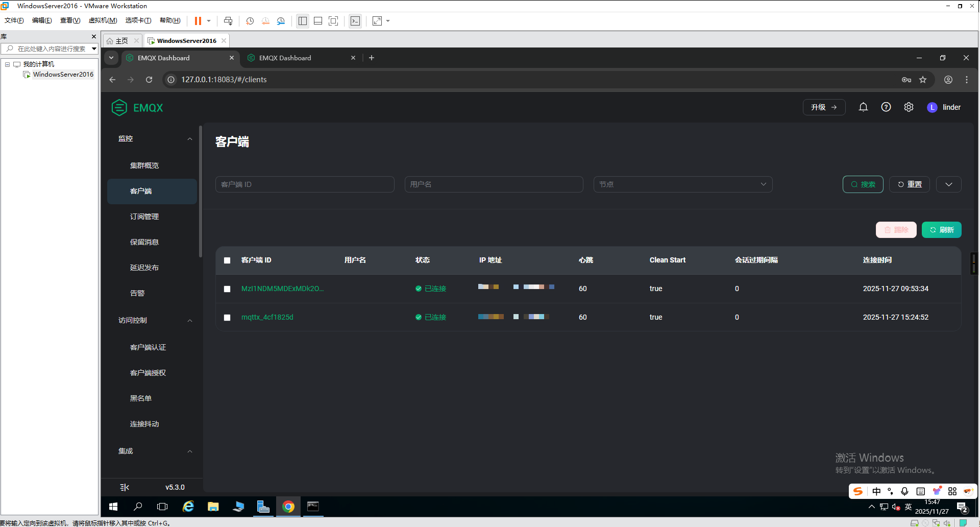Open Chrome tab search dropdown
Screen dimensions: 980x527
[x=111, y=58]
